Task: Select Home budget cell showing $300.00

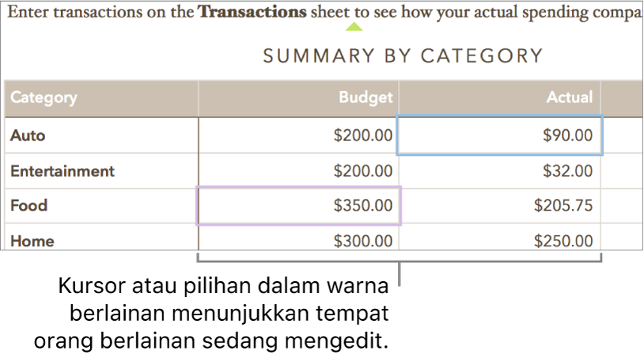Action: 298,240
